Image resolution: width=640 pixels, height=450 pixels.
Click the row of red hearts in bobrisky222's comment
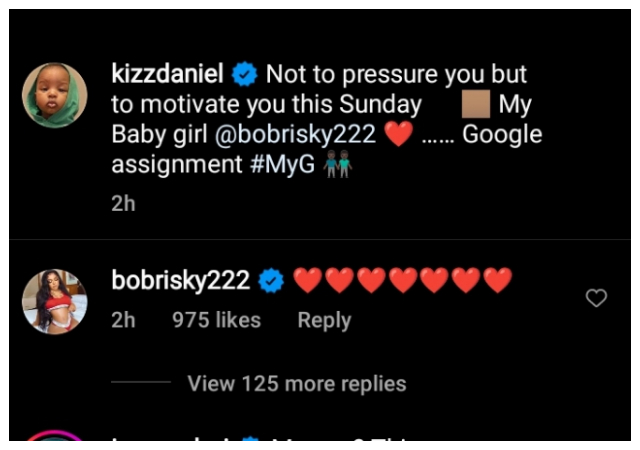pyautogui.click(x=402, y=282)
